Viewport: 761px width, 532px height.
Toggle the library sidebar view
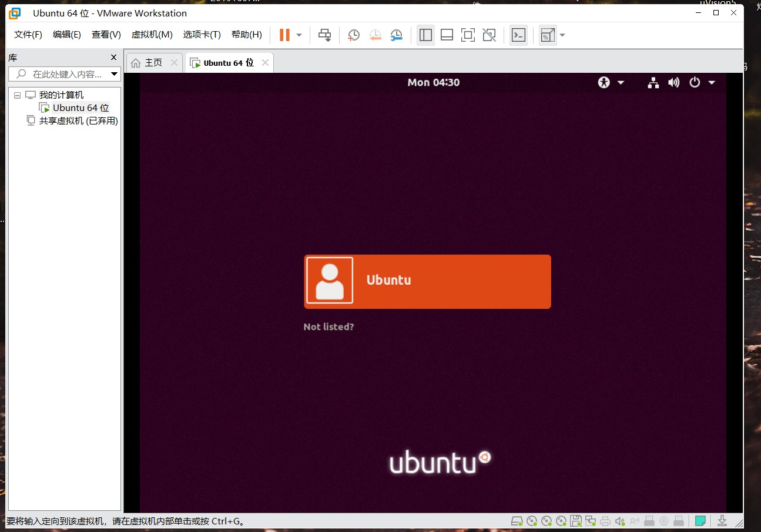click(x=425, y=35)
